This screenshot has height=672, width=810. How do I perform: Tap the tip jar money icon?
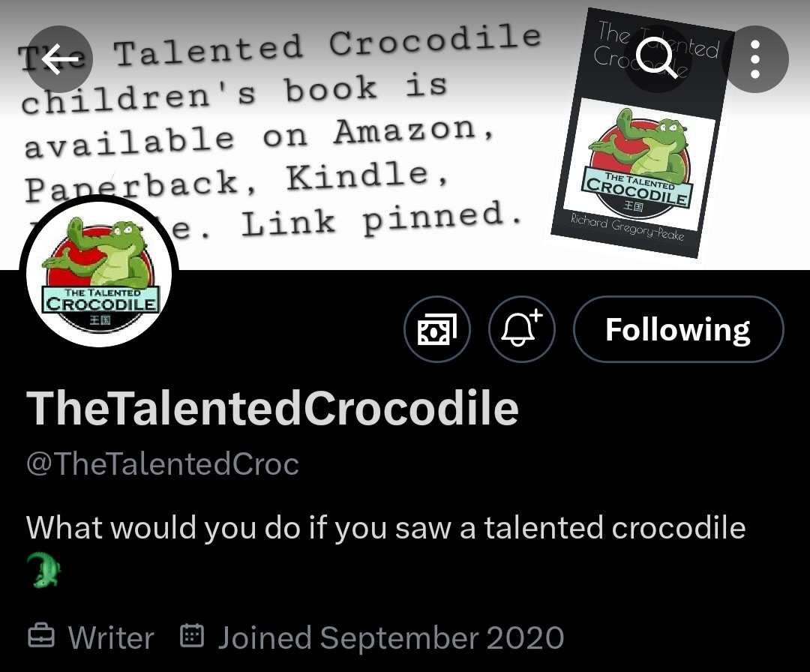pos(436,329)
